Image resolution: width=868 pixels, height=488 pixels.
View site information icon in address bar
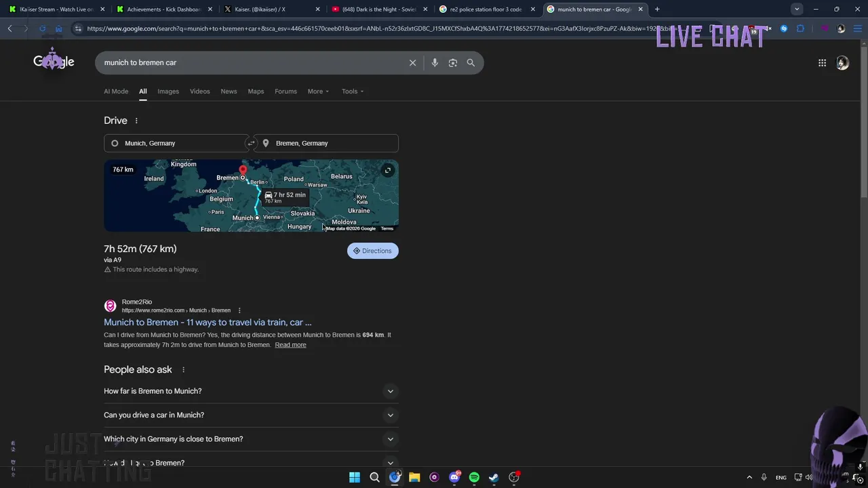point(78,28)
